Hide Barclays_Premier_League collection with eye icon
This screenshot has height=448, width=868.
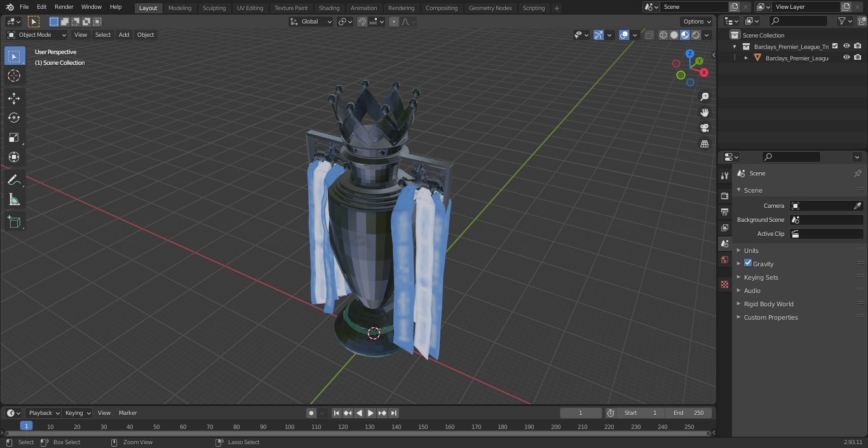pyautogui.click(x=846, y=46)
